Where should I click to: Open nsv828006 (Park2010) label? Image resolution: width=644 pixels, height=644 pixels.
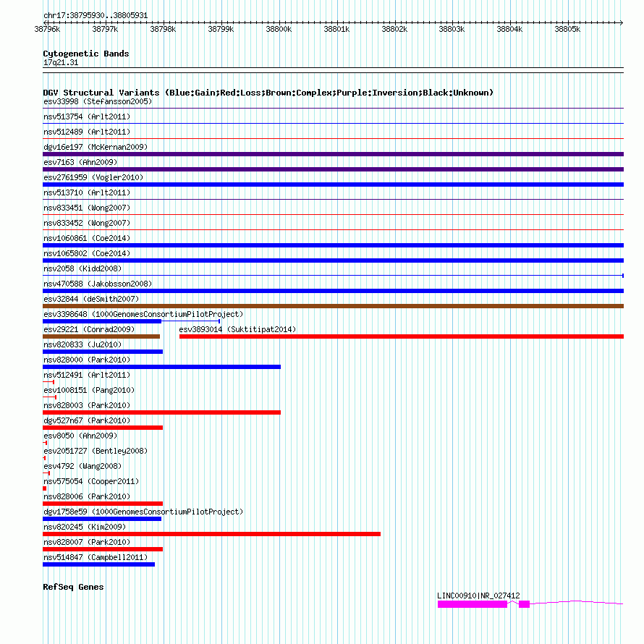click(x=87, y=496)
